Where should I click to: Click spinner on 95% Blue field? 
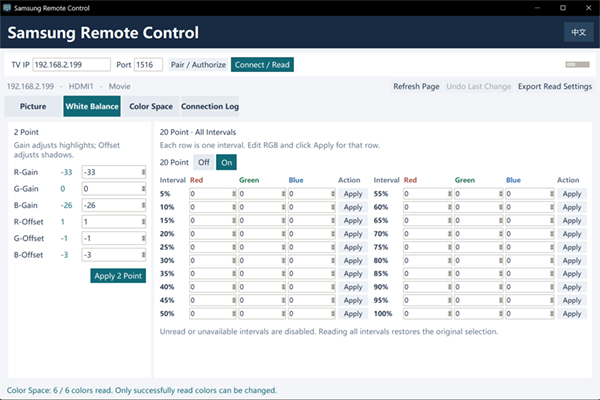click(x=552, y=300)
